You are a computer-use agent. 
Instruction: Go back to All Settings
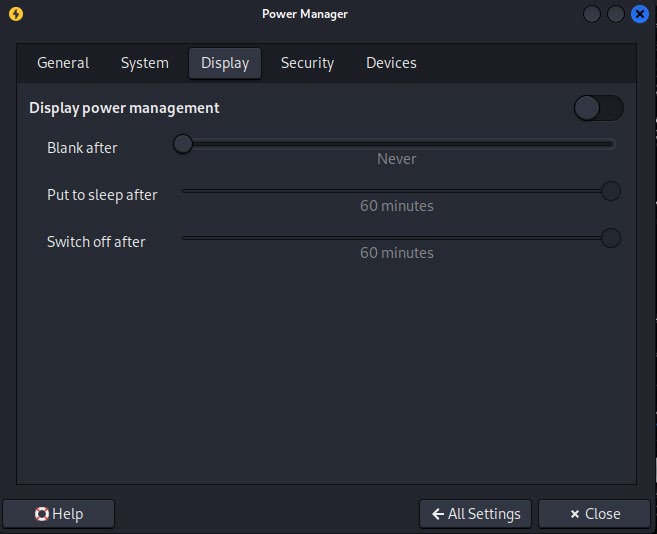tap(476, 514)
